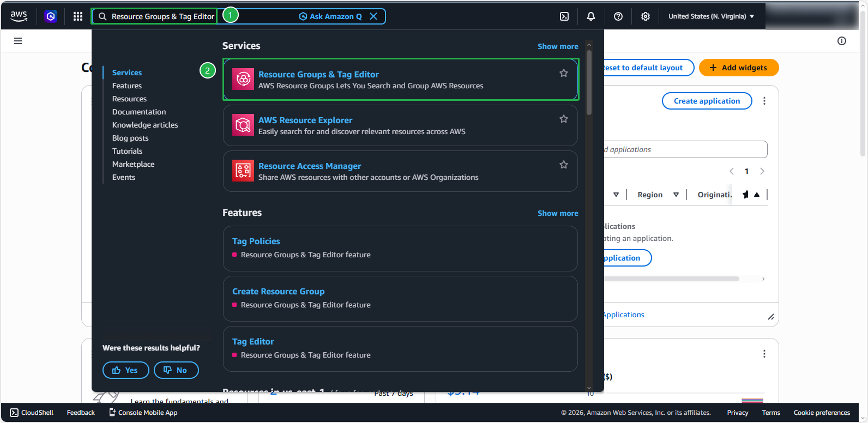Click the search magnifier icon
The width and height of the screenshot is (868, 423).
[103, 16]
